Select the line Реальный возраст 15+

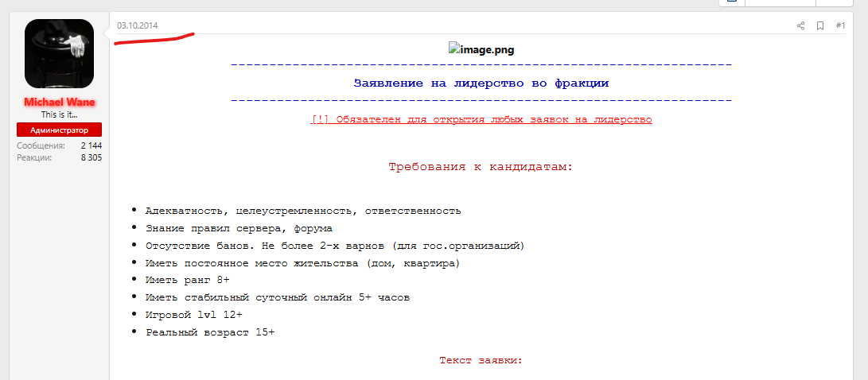click(x=210, y=332)
